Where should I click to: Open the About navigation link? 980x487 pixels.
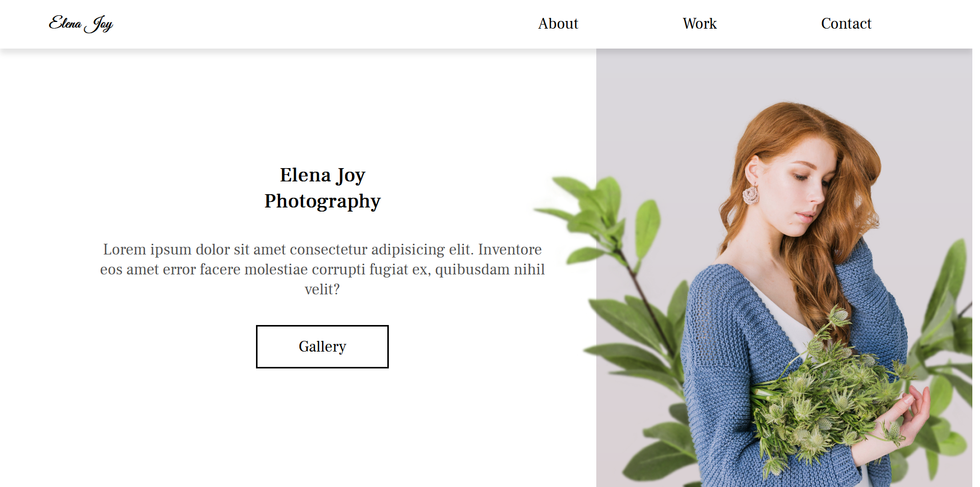point(558,24)
